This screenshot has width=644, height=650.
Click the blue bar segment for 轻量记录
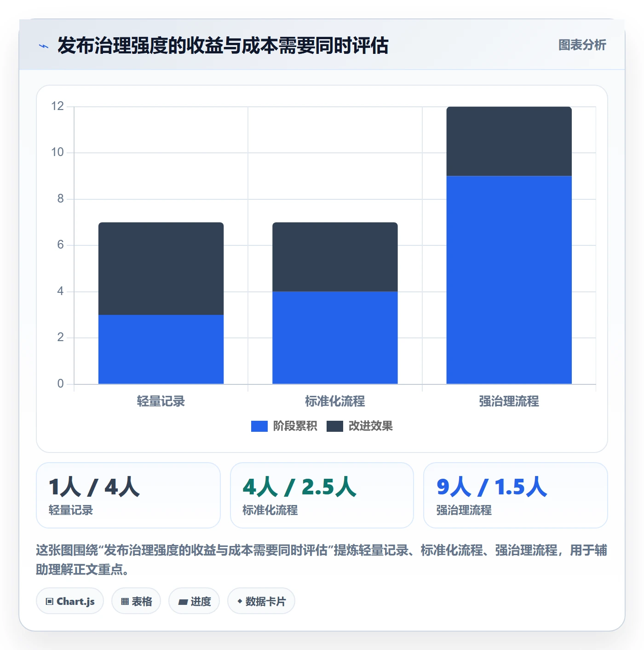[161, 349]
